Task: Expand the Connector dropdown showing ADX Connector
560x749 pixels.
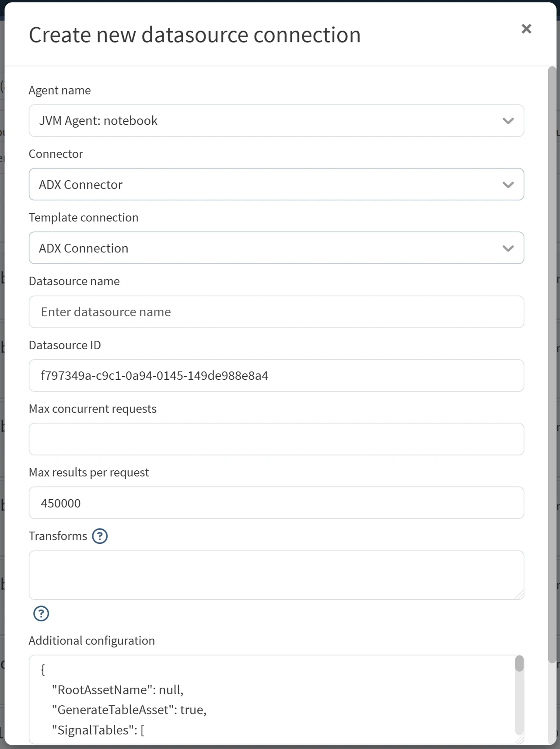Action: pyautogui.click(x=276, y=185)
